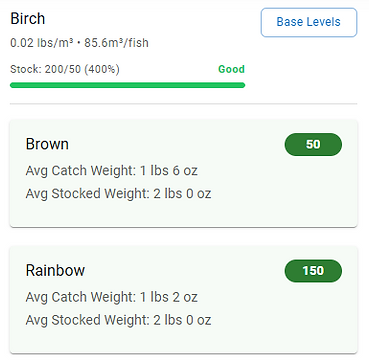This screenshot has width=369, height=361.
Task: Click the 85.6m³/fish volume text
Action: click(x=116, y=43)
